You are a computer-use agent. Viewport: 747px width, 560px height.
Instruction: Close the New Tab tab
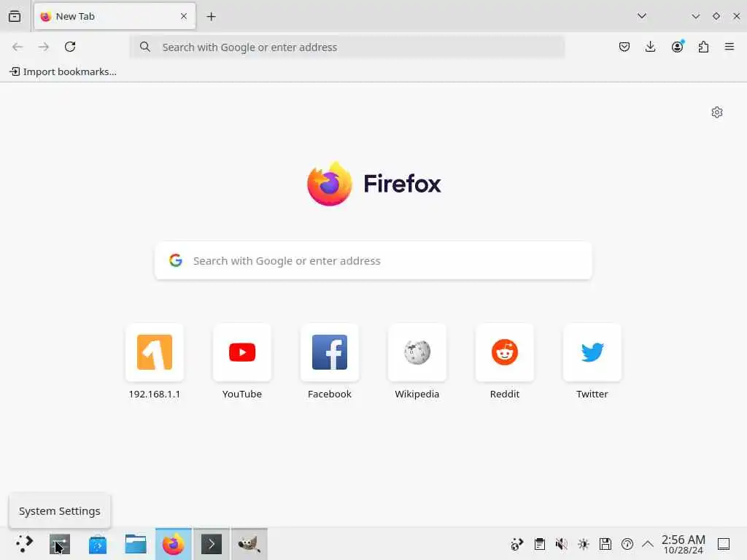tap(184, 16)
